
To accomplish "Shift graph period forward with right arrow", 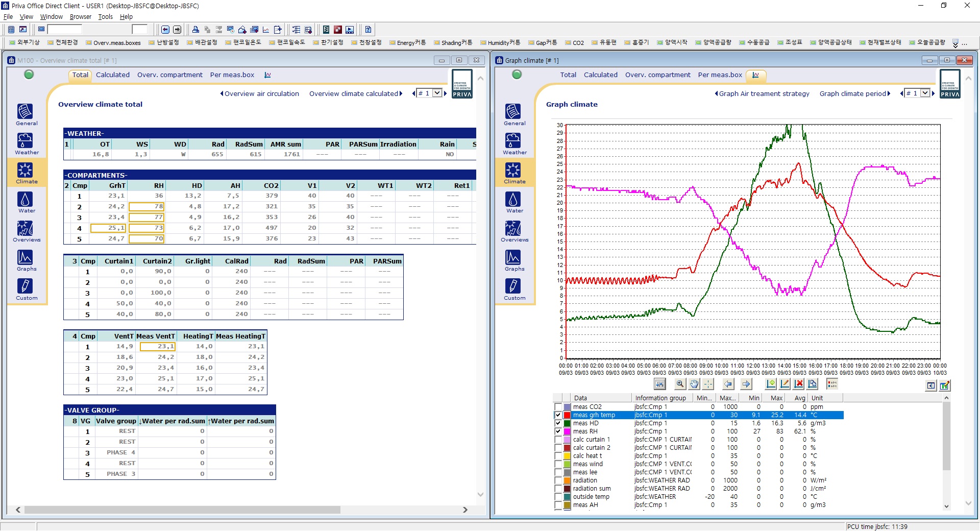I will pyautogui.click(x=747, y=384).
